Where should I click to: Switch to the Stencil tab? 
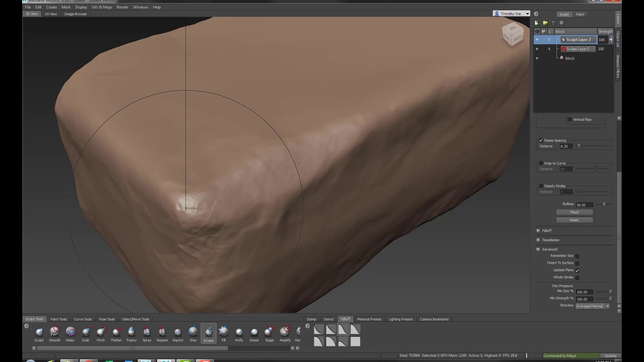329,319
